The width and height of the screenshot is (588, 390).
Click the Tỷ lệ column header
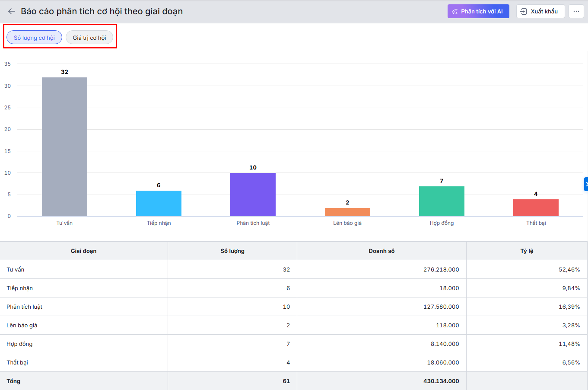point(527,251)
